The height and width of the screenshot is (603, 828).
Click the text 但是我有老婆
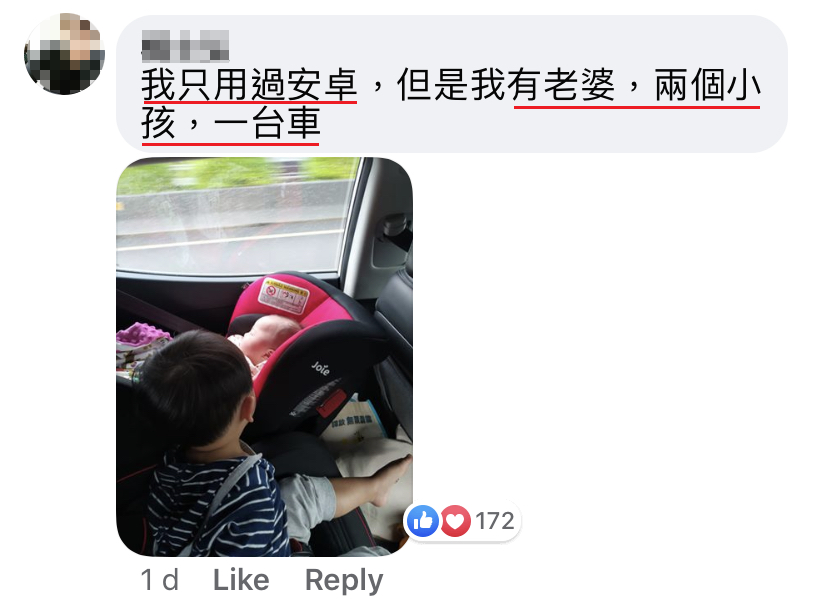pyautogui.click(x=506, y=84)
